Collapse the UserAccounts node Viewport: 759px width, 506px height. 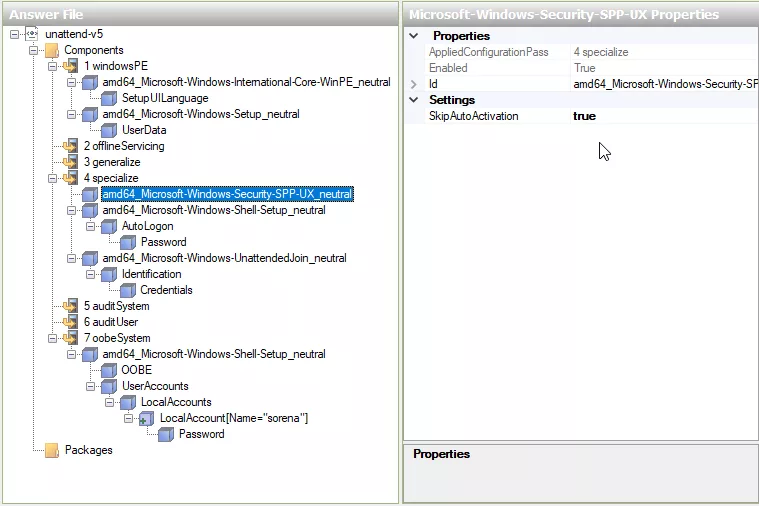pos(91,386)
